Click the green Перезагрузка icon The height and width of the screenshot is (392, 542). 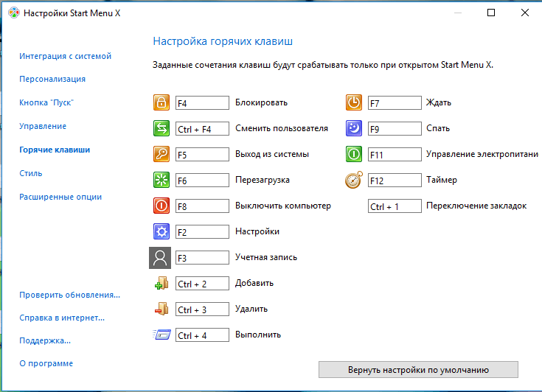click(x=161, y=181)
